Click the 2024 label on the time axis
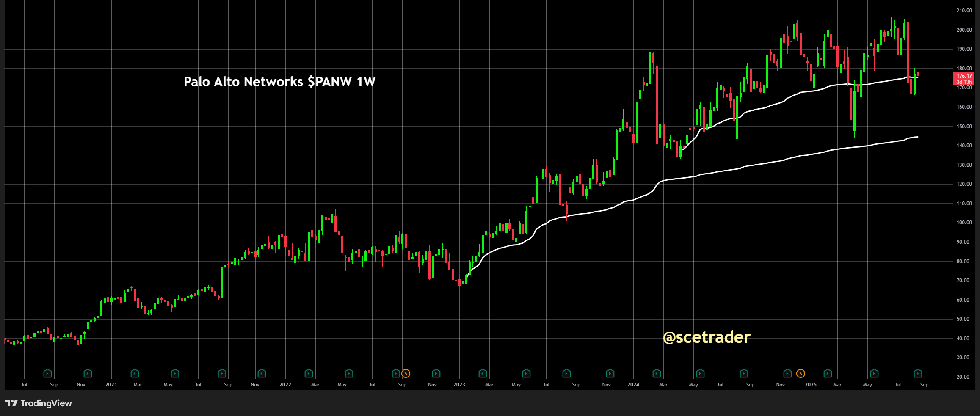Image resolution: width=980 pixels, height=416 pixels. tap(633, 385)
